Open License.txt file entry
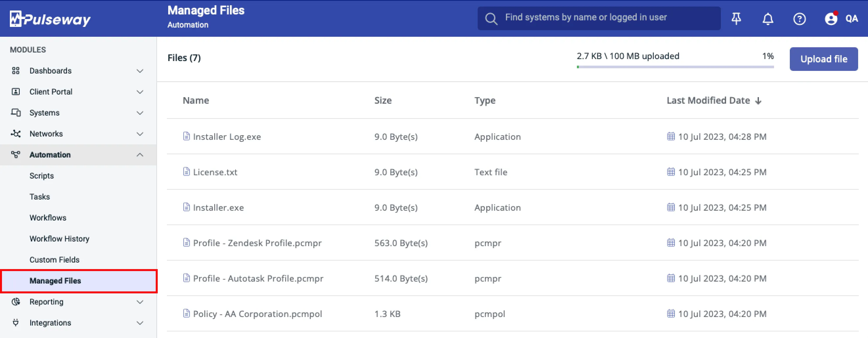 pos(215,172)
